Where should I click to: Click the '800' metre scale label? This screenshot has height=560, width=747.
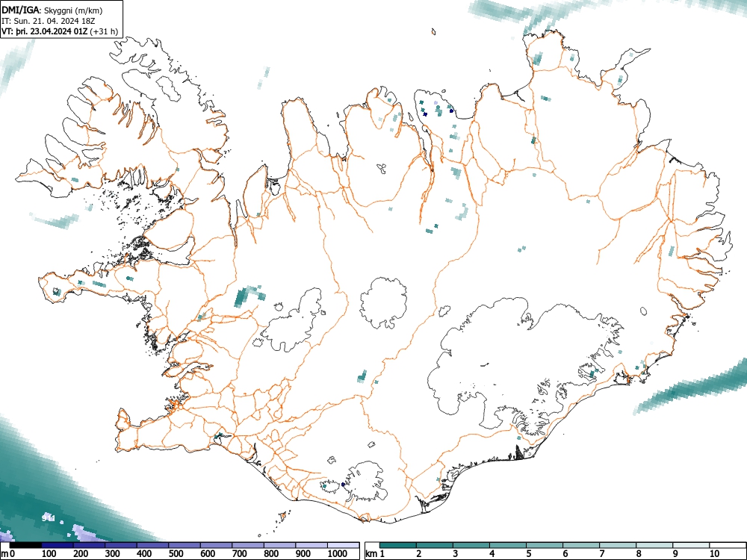tap(271, 554)
